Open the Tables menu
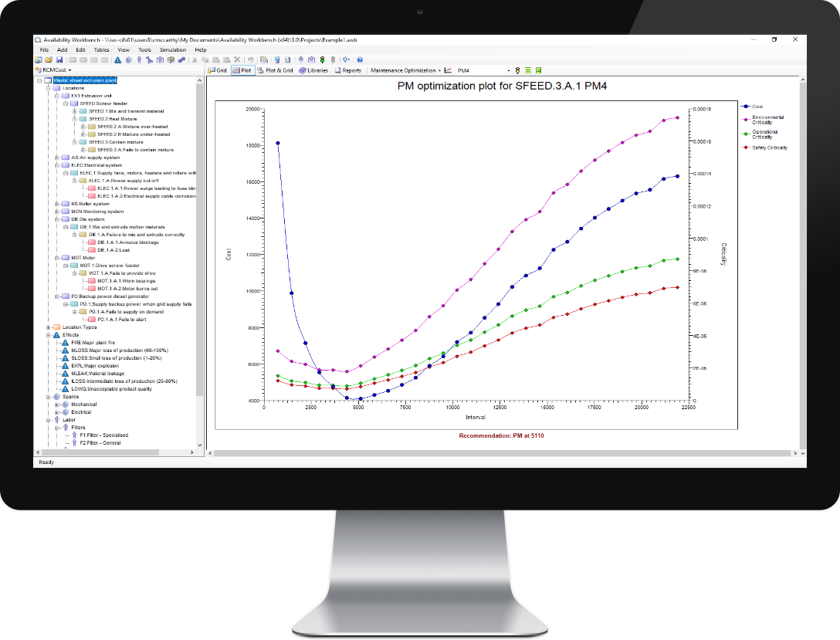840x640 pixels. click(x=101, y=49)
